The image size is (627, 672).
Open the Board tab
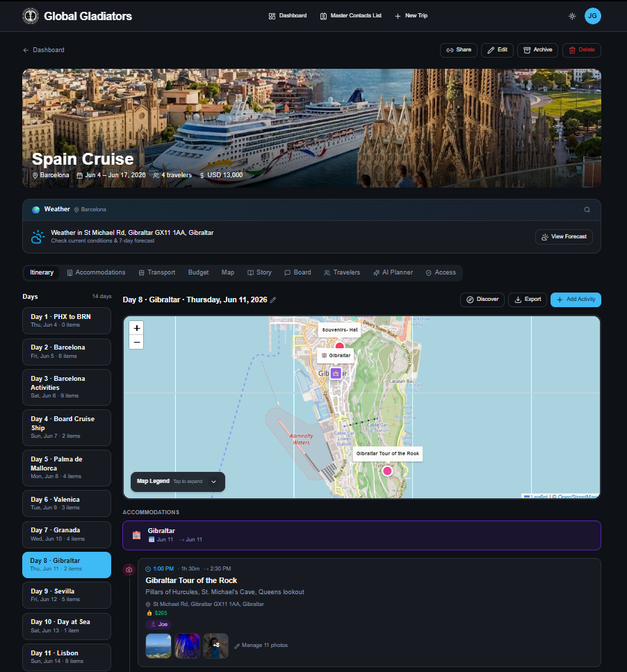pyautogui.click(x=298, y=272)
